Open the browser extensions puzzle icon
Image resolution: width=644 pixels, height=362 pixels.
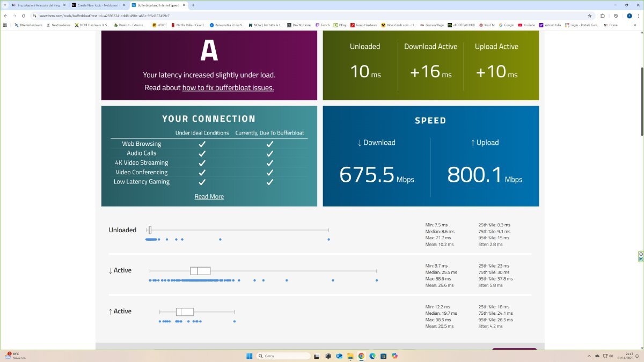pyautogui.click(x=603, y=16)
